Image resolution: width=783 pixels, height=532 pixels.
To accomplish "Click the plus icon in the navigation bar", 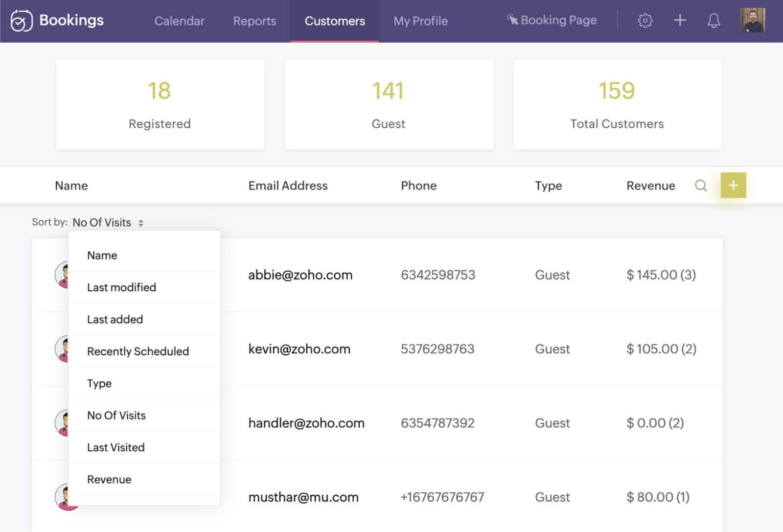I will [x=680, y=21].
